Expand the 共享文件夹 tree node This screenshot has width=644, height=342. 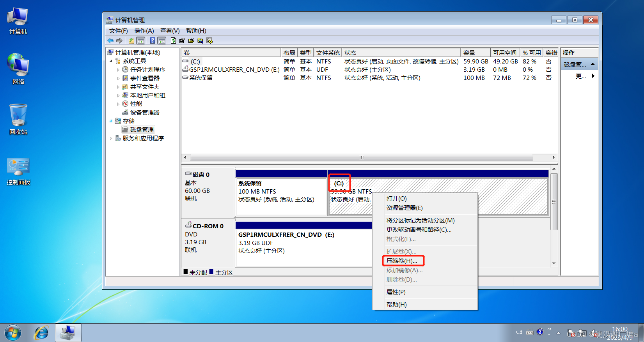(118, 87)
